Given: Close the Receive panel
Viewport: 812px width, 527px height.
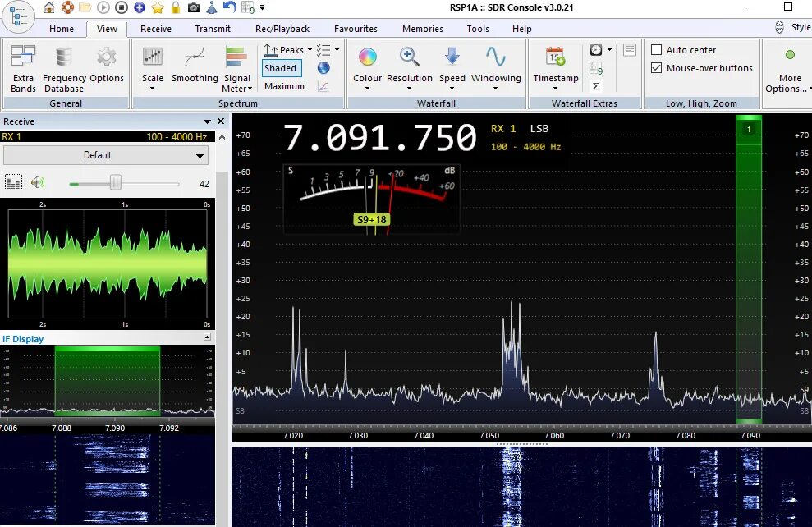Looking at the screenshot, I should 221,121.
